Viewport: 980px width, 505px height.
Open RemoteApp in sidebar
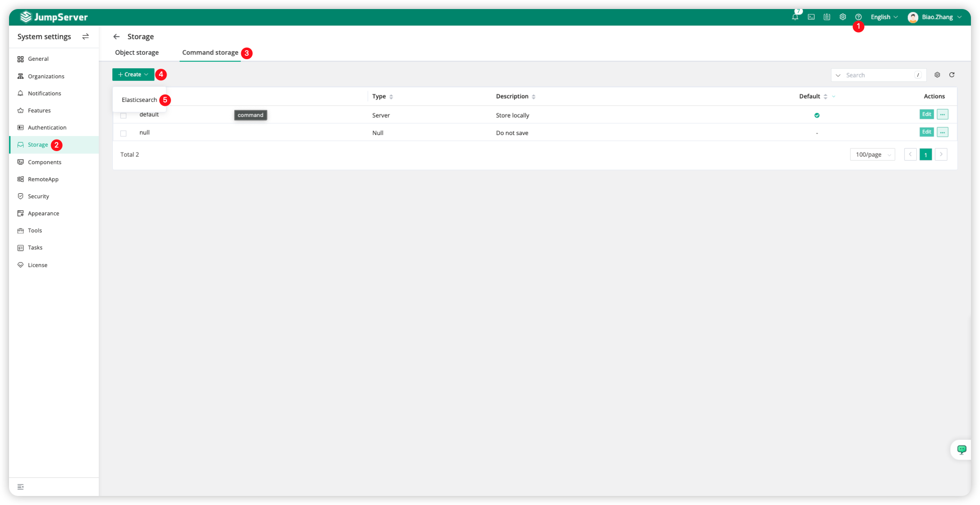(x=54, y=179)
